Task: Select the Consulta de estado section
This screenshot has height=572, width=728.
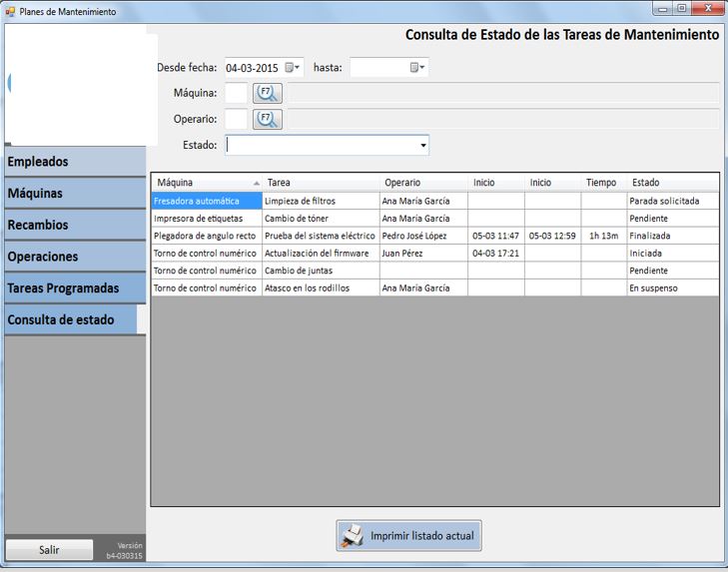Action: (x=71, y=319)
